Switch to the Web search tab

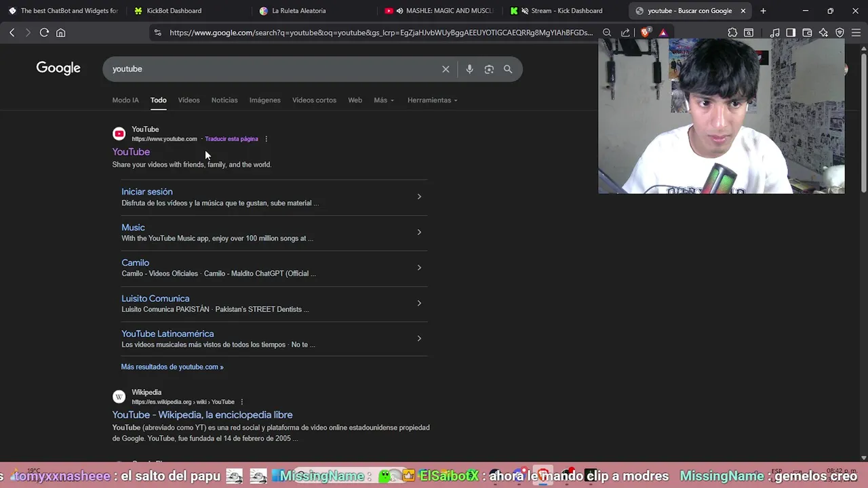pyautogui.click(x=355, y=100)
